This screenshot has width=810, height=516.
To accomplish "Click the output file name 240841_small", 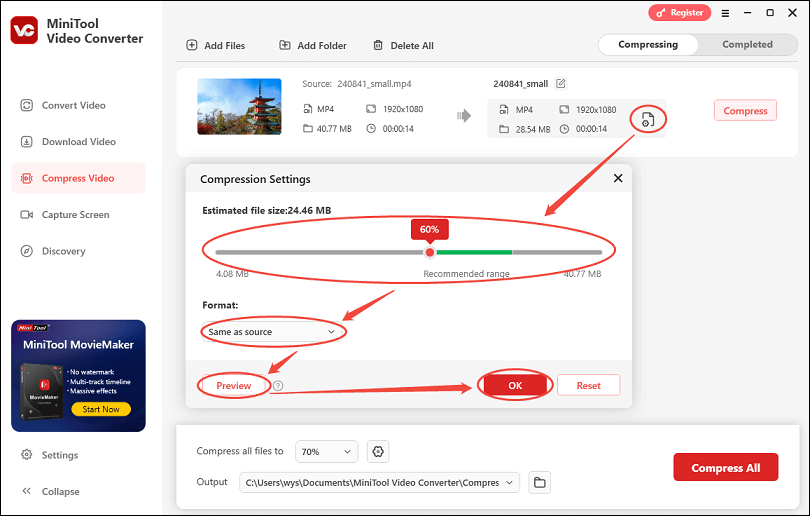I will click(520, 84).
